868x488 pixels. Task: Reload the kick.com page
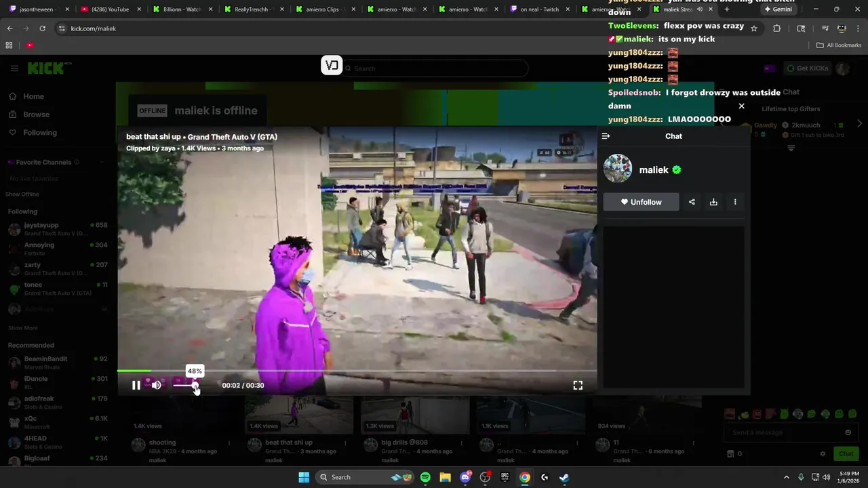(42, 28)
